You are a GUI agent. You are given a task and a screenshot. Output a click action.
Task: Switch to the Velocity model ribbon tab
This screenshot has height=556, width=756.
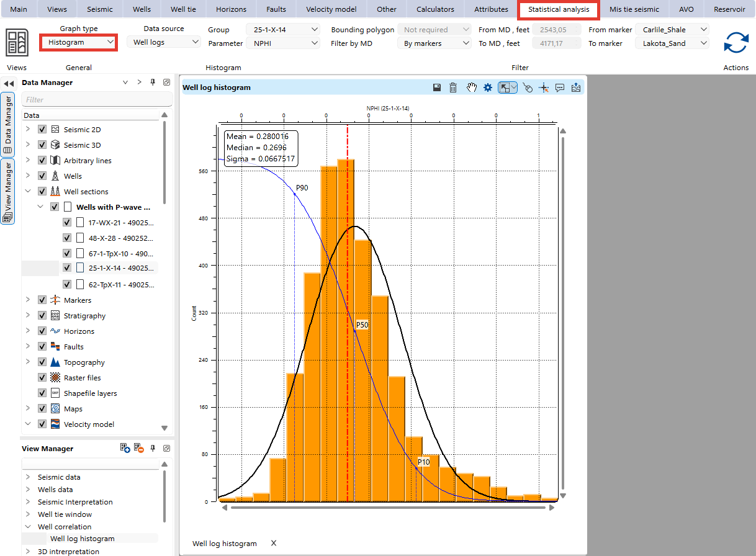tap(331, 9)
